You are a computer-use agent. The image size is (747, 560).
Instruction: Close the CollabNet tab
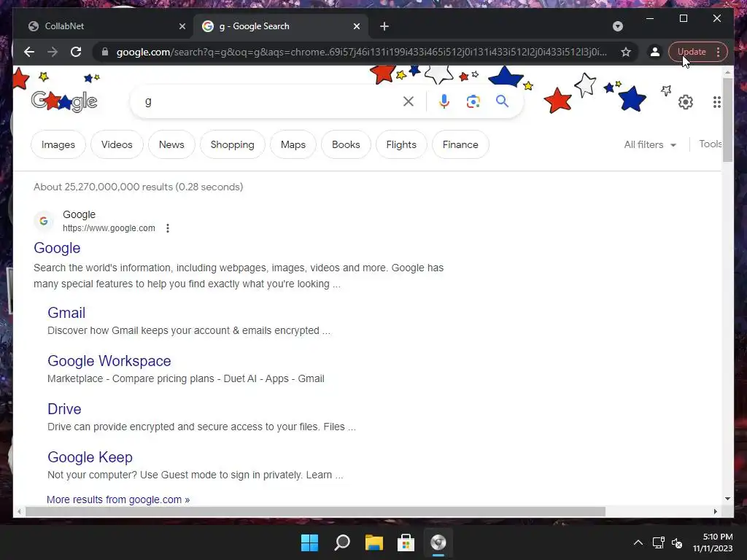182,26
